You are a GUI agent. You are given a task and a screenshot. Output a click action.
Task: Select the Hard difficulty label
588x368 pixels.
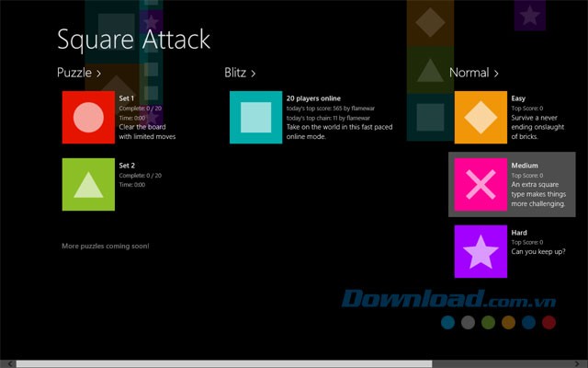coord(519,233)
